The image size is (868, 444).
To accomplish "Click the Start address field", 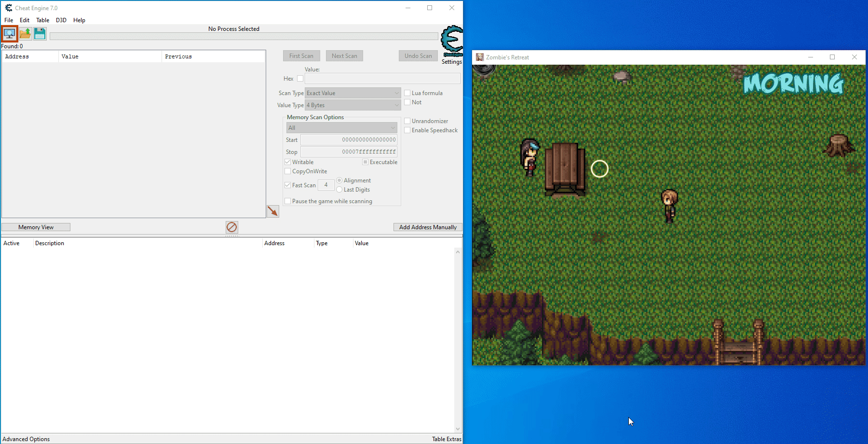I will tap(349, 139).
